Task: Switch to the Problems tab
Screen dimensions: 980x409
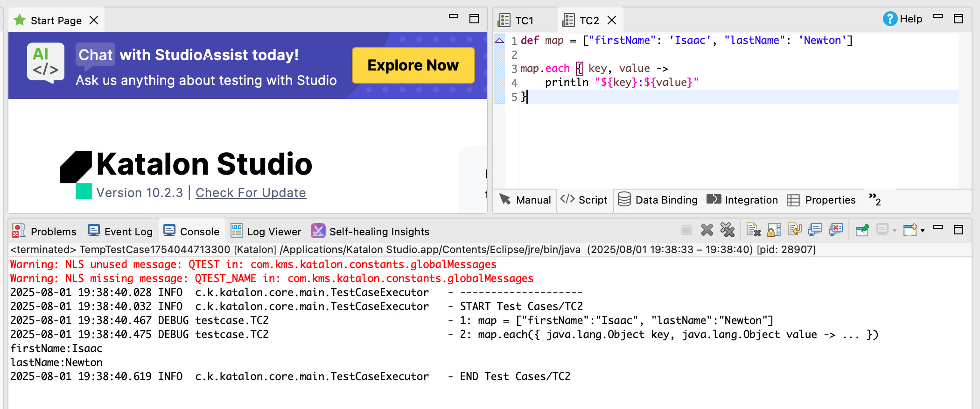Action: coord(44,232)
